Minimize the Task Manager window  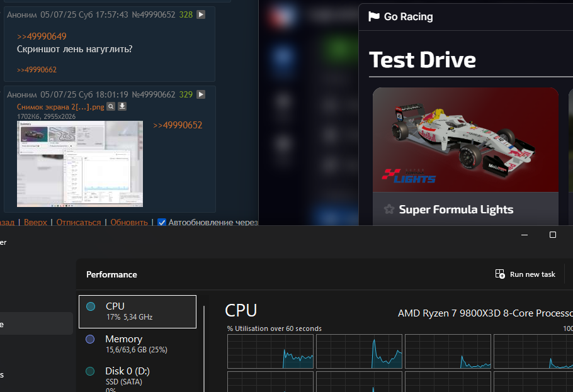click(525, 235)
